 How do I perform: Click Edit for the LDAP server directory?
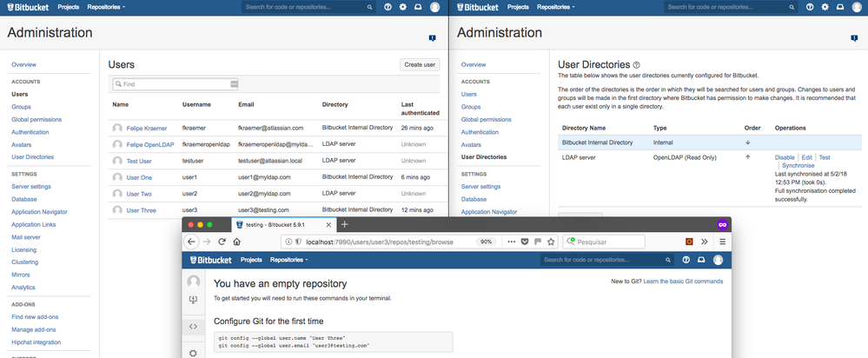(806, 157)
